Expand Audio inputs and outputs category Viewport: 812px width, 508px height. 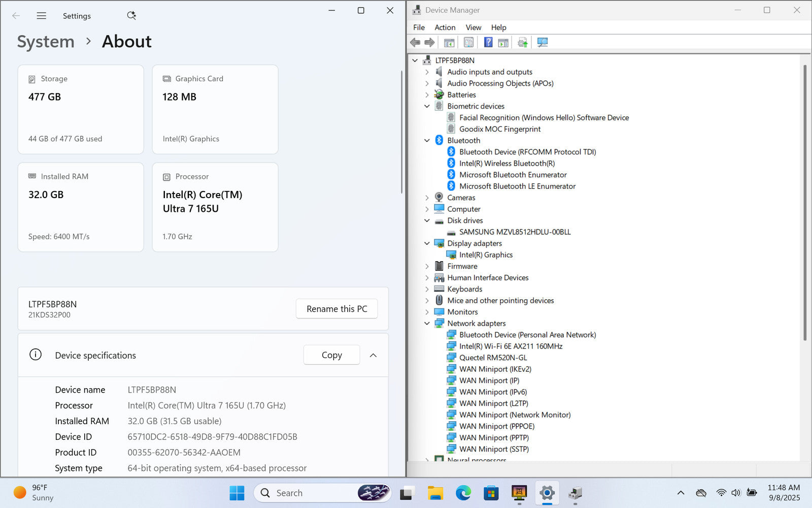coord(427,72)
